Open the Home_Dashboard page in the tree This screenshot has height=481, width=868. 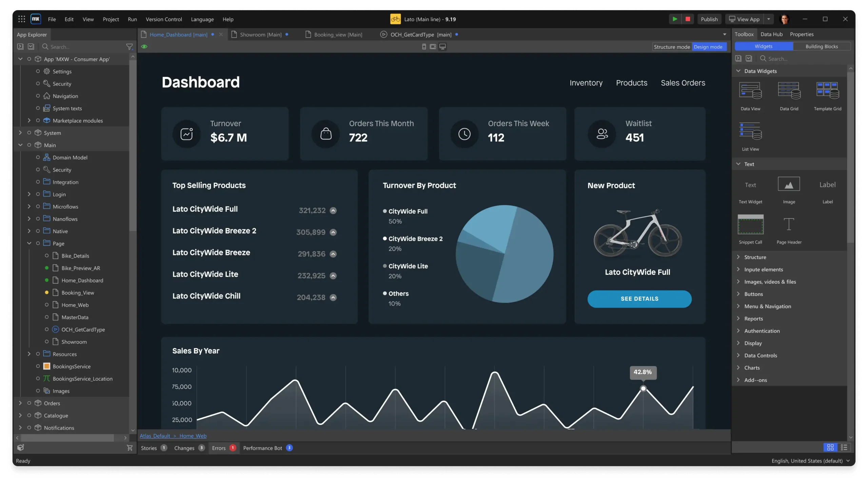(82, 280)
